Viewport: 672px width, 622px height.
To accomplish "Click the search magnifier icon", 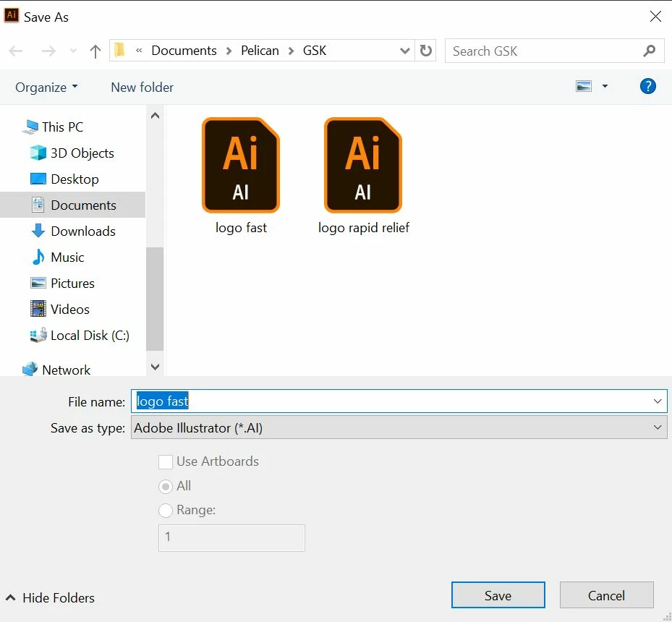I will tap(650, 51).
